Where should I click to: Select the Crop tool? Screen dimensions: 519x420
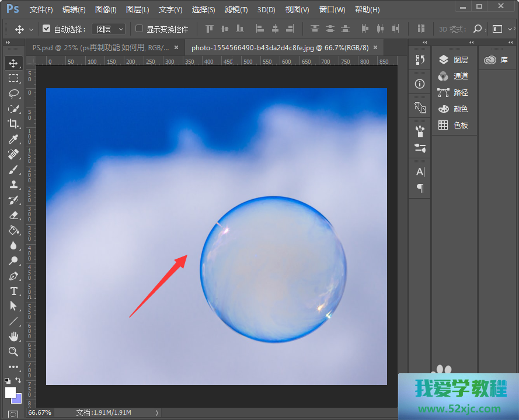(13, 124)
